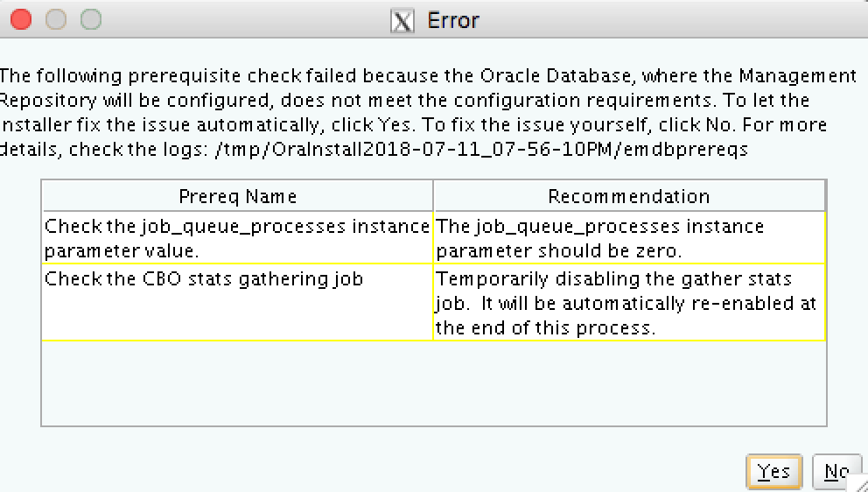868x492 pixels.
Task: Click the middle gray minimize window button
Action: [56, 19]
